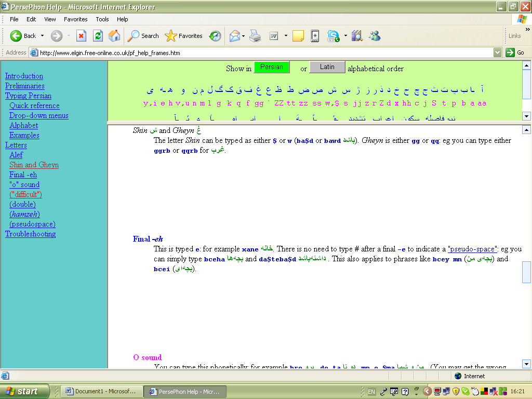The image size is (532, 399).
Task: Open the Favorites menu
Action: pos(76,19)
